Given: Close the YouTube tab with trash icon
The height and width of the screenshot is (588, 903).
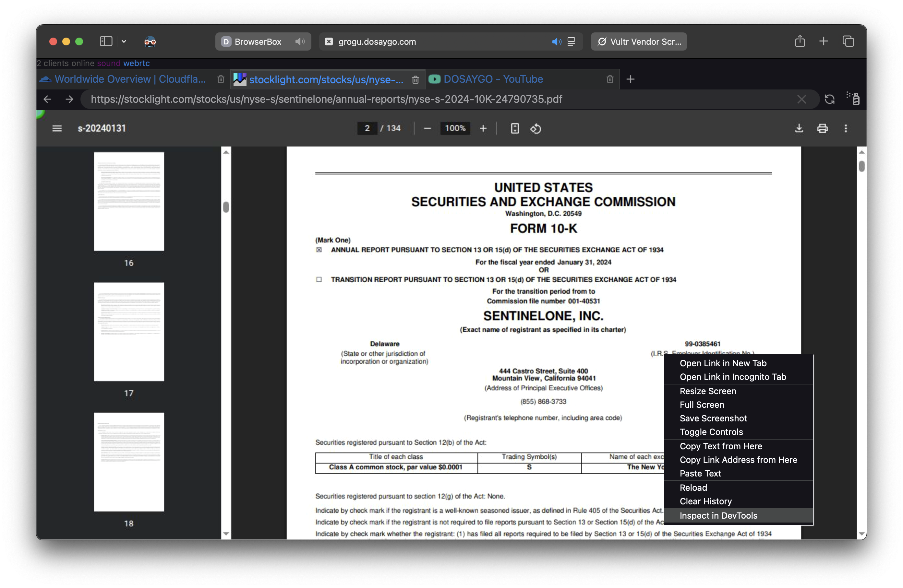Looking at the screenshot, I should (x=610, y=79).
